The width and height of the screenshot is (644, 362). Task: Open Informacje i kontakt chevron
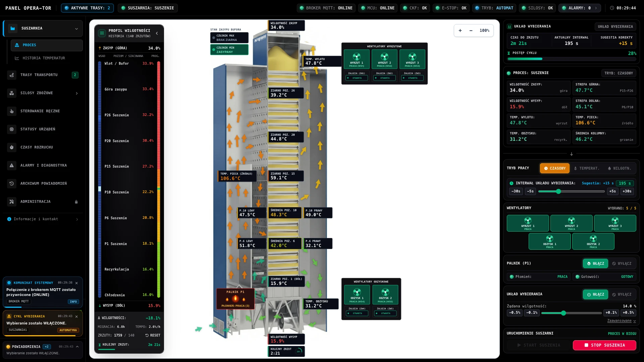(77, 219)
